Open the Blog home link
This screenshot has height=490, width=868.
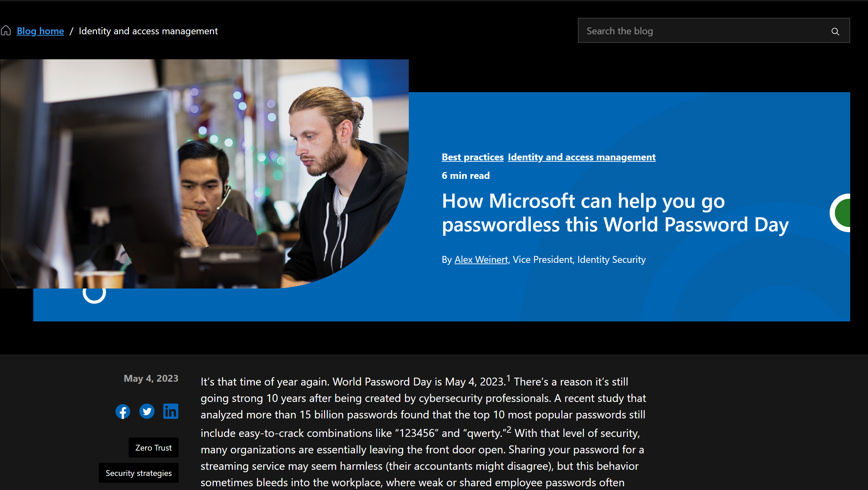coord(40,31)
